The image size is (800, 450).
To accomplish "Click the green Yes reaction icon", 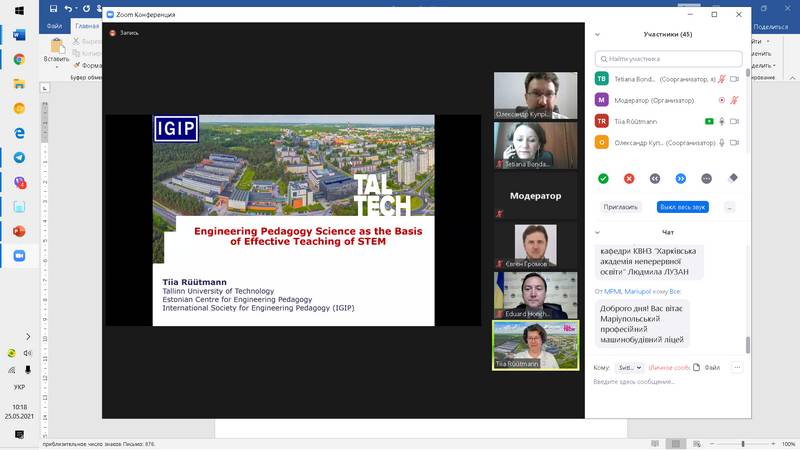I will [x=603, y=178].
